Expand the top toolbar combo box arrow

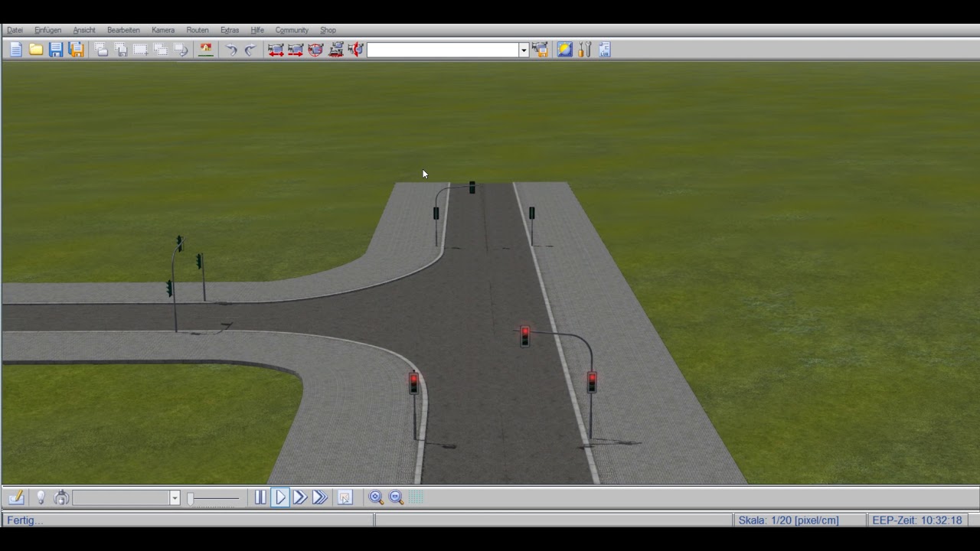524,50
